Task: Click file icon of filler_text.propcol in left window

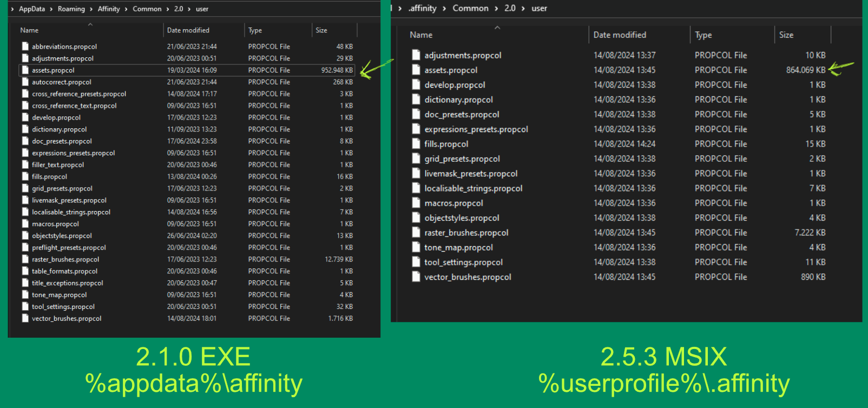Action: (25, 164)
